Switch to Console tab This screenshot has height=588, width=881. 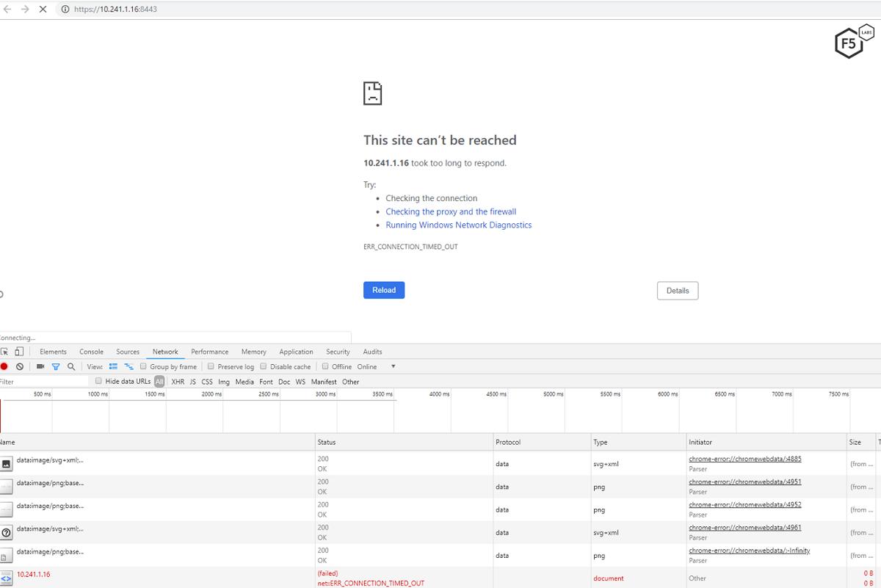(x=91, y=352)
